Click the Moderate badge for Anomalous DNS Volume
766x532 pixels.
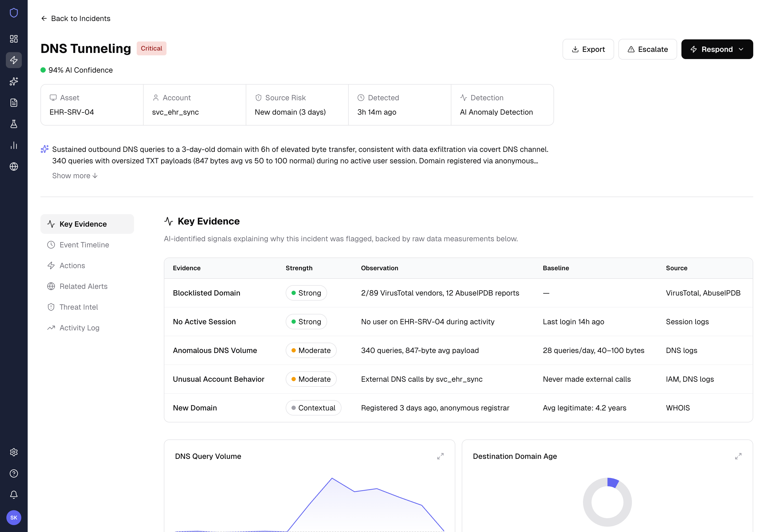pyautogui.click(x=311, y=350)
